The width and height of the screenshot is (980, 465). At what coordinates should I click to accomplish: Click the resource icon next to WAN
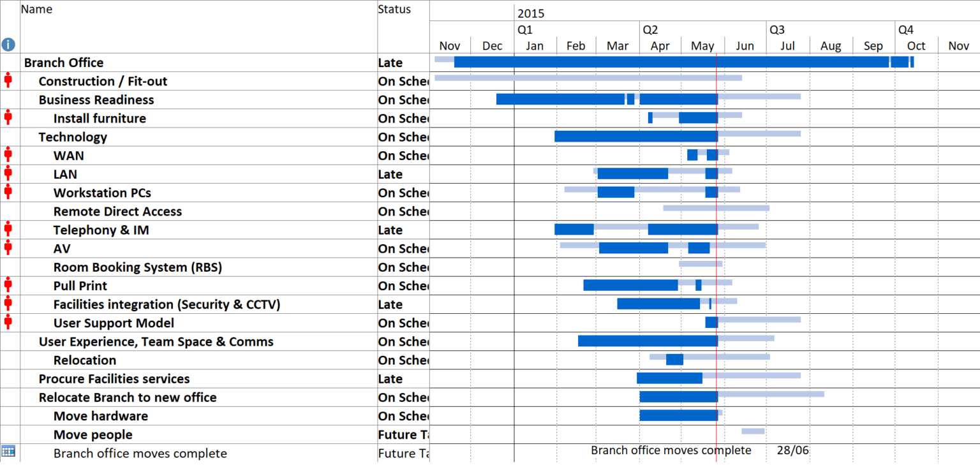pos(8,154)
